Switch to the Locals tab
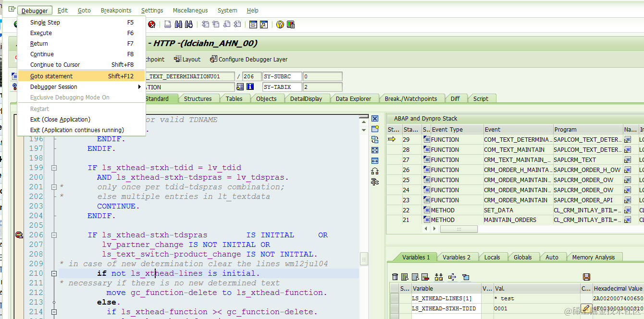Screen dimensions: 644x319 492,257
